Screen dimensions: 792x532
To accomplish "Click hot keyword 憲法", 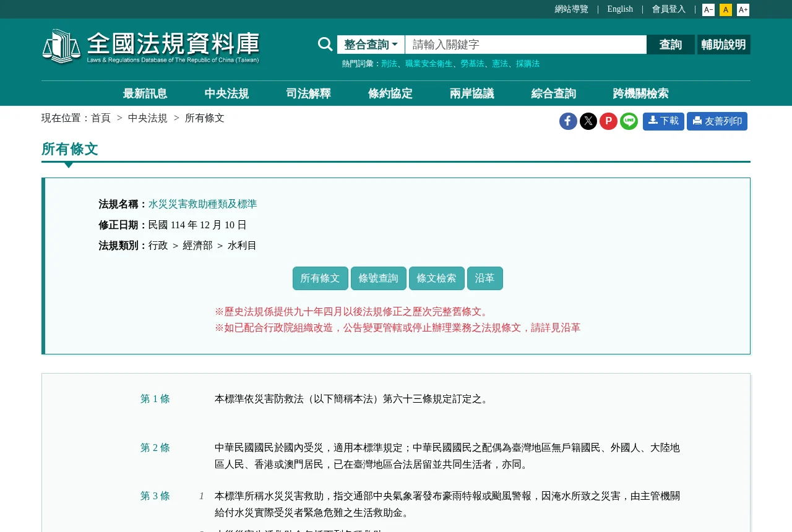I will (x=500, y=64).
